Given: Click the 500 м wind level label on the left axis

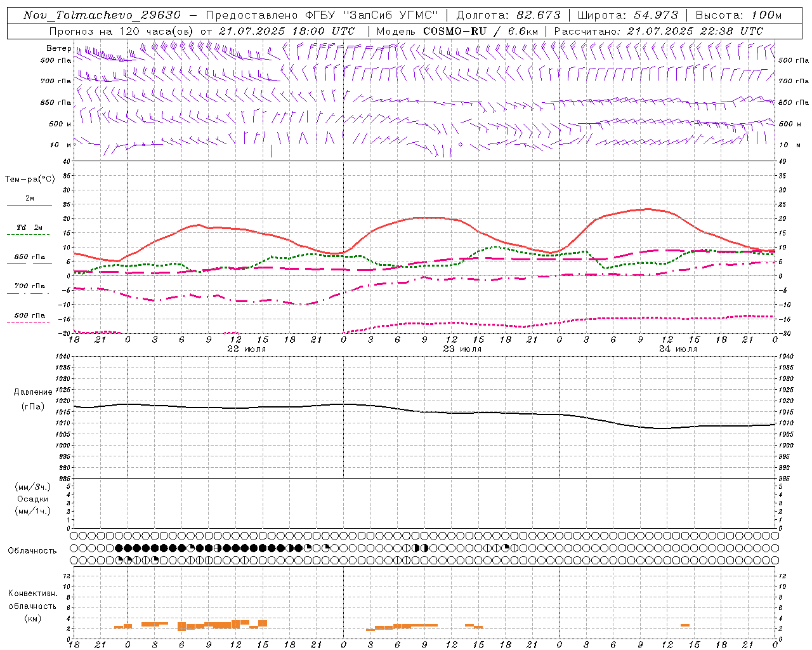Looking at the screenshot, I should [60, 124].
